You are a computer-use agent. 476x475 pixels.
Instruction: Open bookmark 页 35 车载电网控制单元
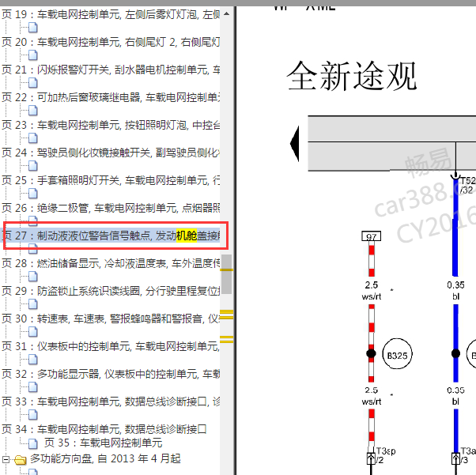point(104,443)
